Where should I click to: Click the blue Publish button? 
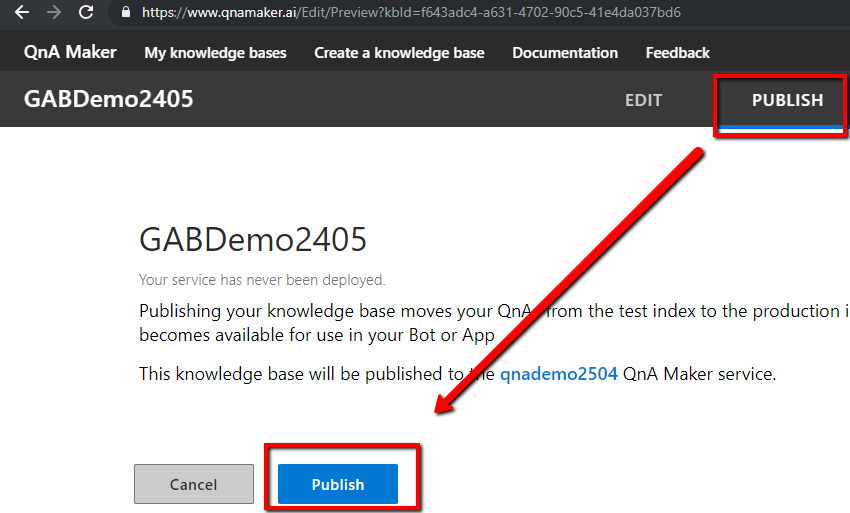click(338, 484)
